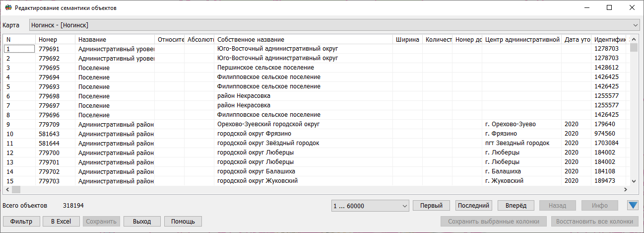This screenshot has width=644, height=233.
Task: Click the Собственное название column header
Action: tap(303, 39)
